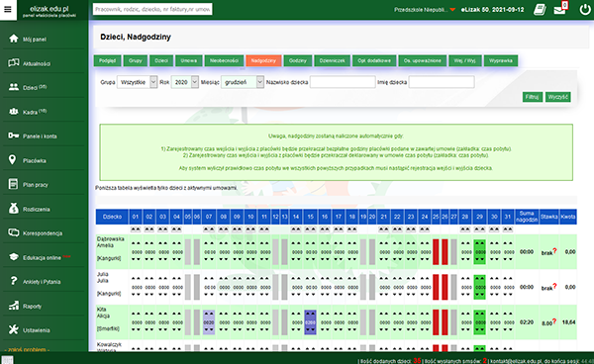Click the Nazwisko dziecka input field
Screen dimensions: 594x364
pos(343,82)
